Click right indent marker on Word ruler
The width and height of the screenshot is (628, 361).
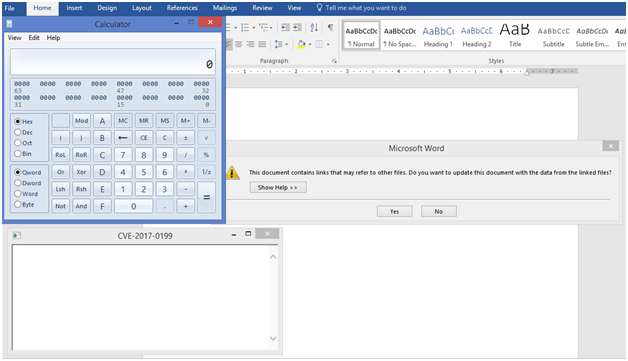[527, 73]
